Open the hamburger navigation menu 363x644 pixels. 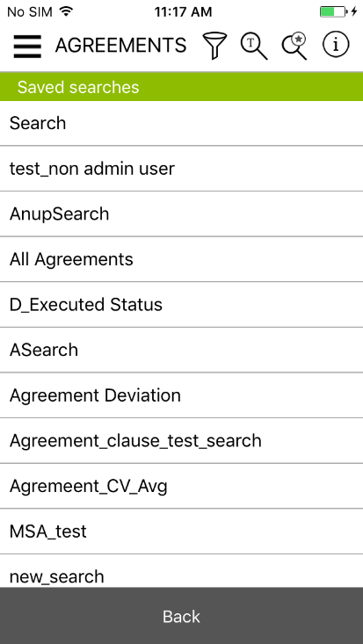pos(27,46)
